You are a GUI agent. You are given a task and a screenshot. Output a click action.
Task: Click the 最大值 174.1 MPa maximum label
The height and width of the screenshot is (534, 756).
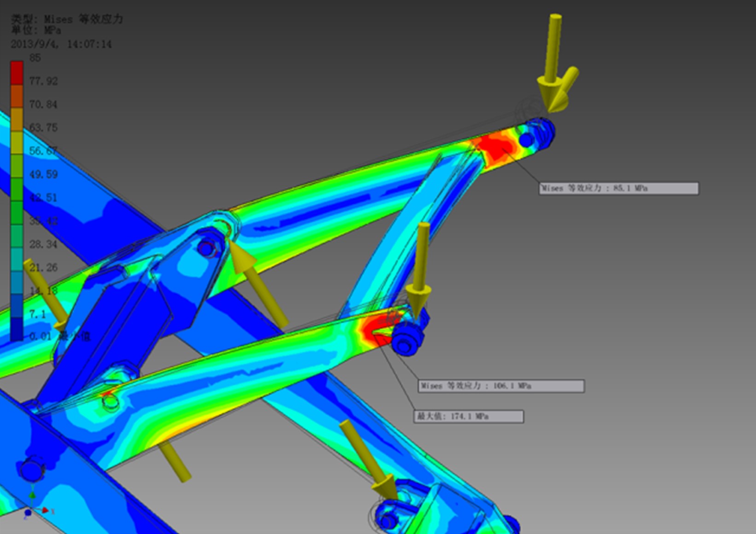[468, 417]
